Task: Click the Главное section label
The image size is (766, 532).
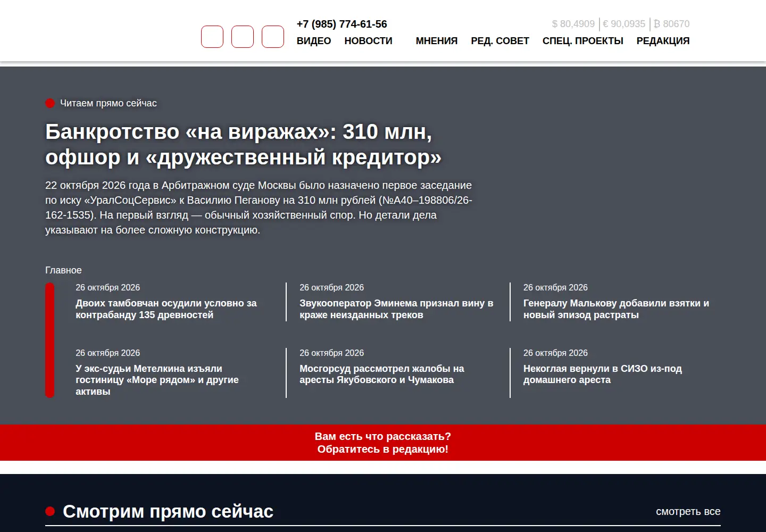Action: point(63,270)
